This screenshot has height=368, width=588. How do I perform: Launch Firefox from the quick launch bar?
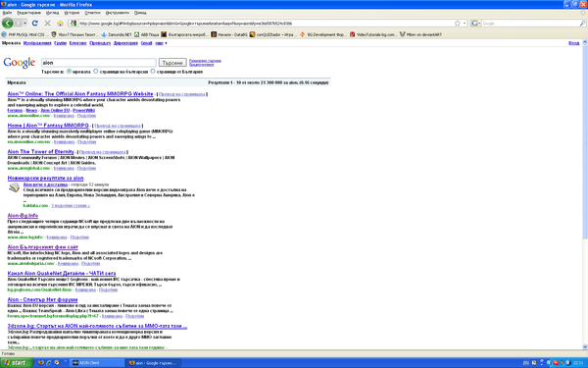[41, 363]
